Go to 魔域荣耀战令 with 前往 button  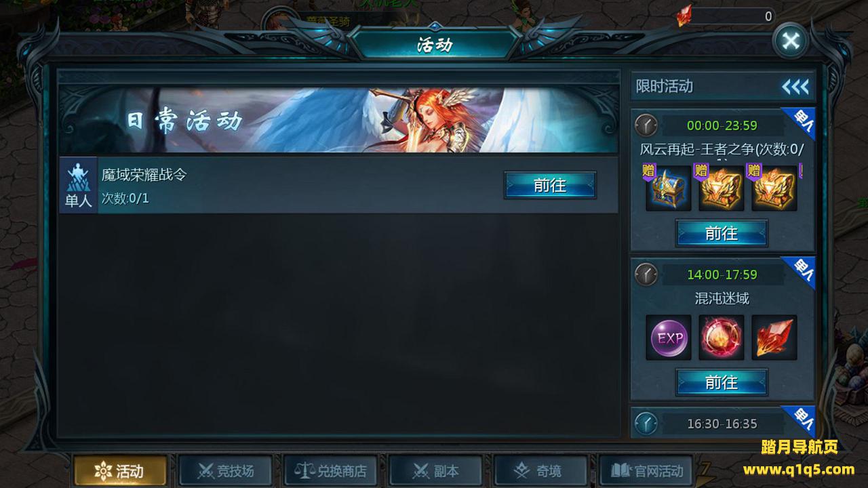550,185
